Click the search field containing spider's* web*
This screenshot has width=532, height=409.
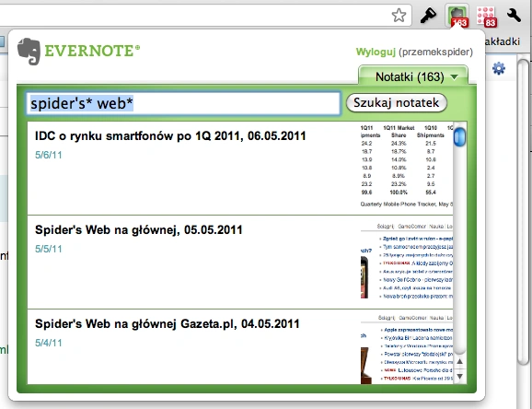(x=183, y=103)
